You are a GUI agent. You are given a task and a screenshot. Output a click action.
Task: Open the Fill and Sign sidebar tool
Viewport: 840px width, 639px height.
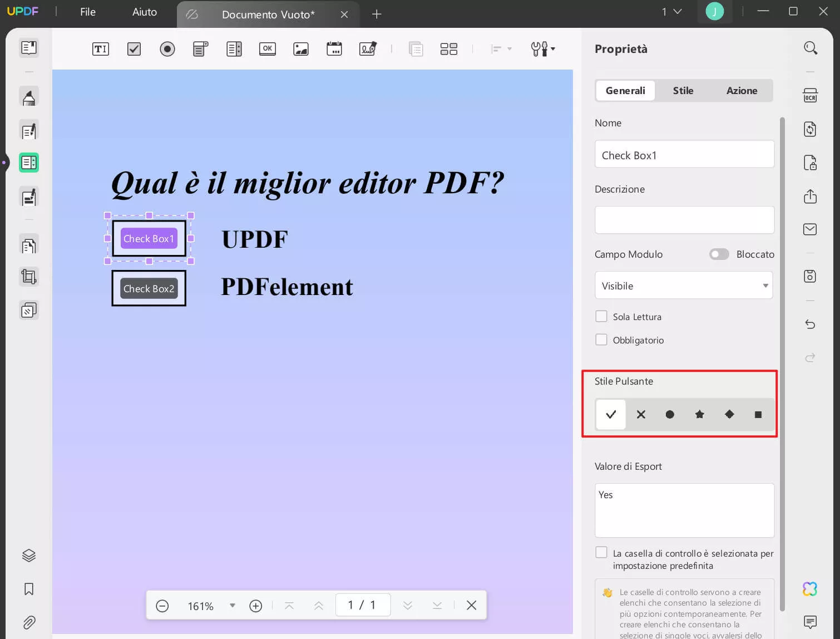(29, 197)
